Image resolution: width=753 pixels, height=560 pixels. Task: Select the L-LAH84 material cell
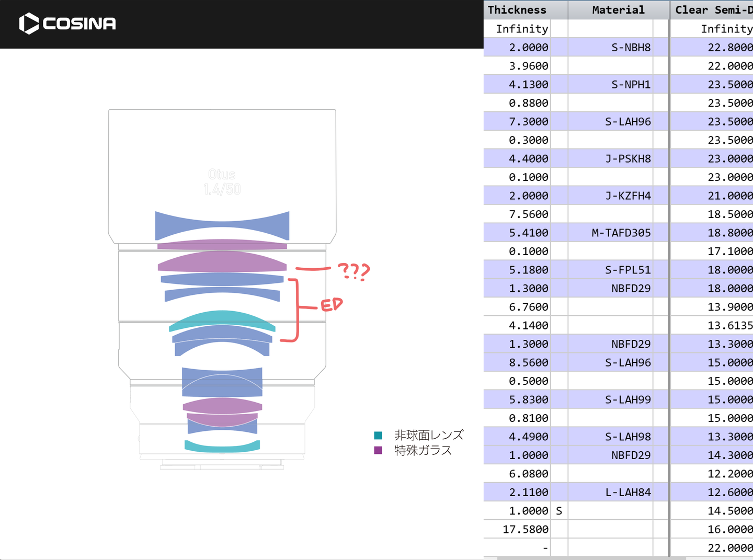610,493
